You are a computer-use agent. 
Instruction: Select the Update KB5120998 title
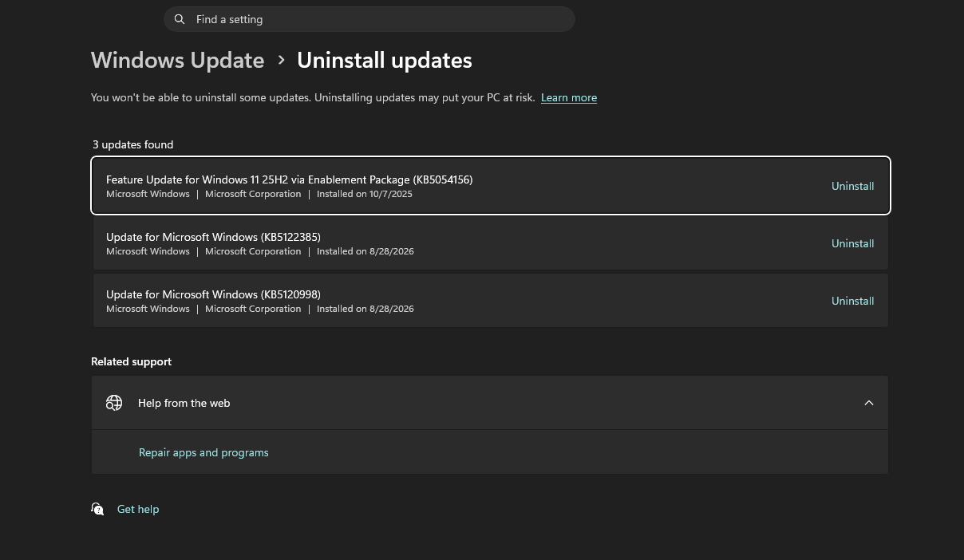point(213,294)
